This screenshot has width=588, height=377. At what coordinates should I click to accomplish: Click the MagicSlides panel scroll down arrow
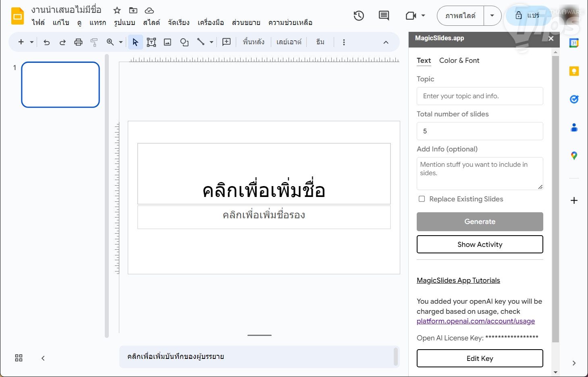coord(555,372)
